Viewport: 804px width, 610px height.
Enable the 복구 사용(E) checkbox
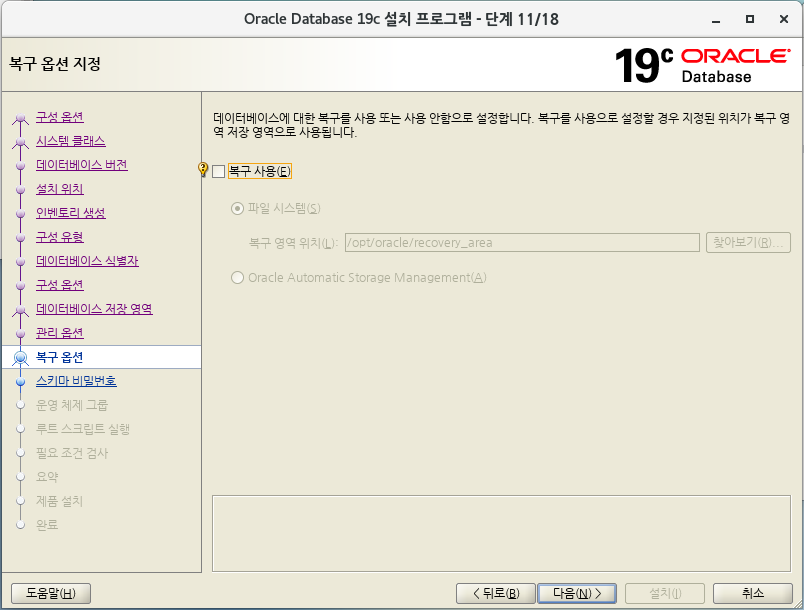(x=218, y=171)
